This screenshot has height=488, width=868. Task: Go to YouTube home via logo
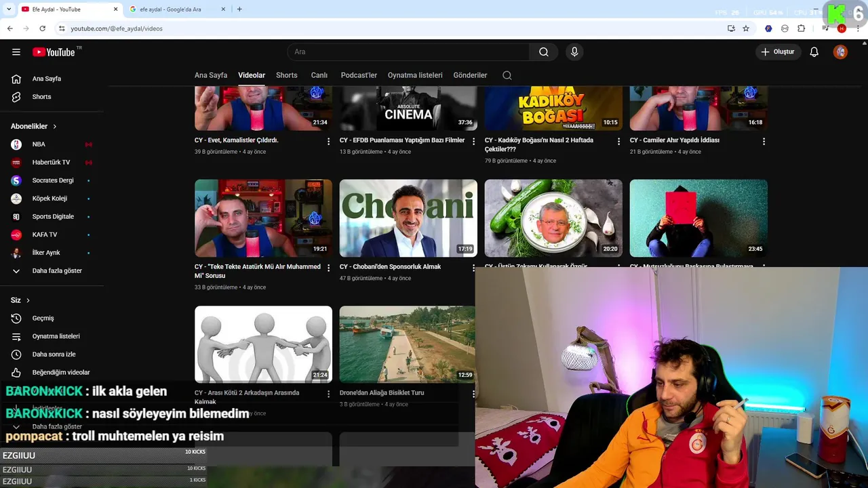pyautogui.click(x=54, y=52)
